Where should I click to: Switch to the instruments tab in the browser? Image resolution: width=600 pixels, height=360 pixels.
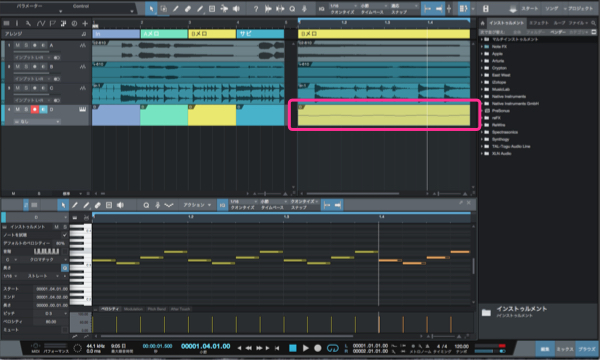click(507, 23)
